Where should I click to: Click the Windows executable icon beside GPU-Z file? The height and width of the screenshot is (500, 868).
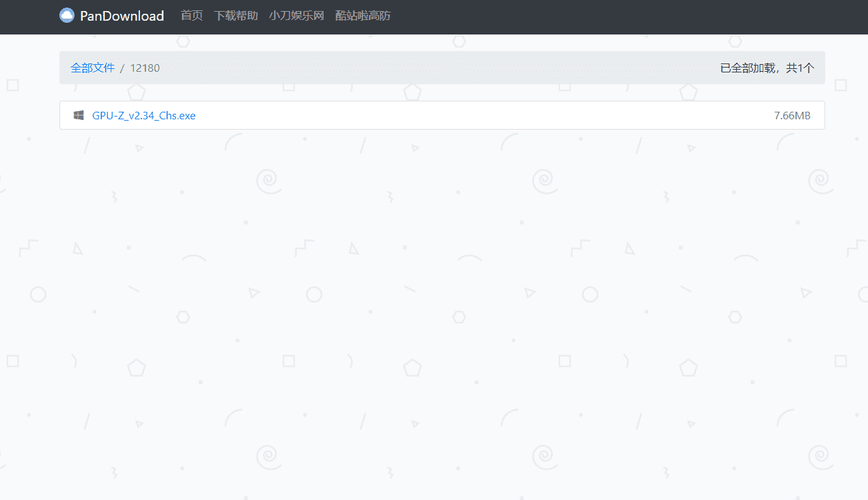point(78,115)
